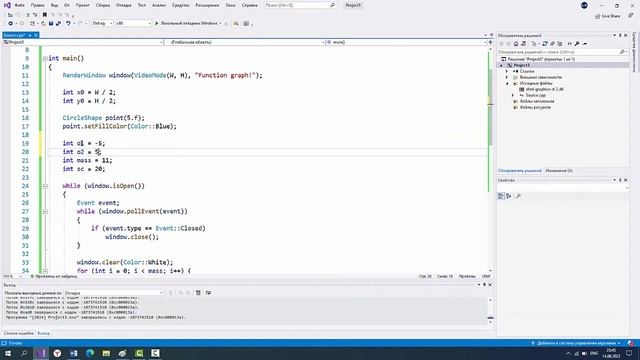This screenshot has width=640, height=360.
Task: Click the Save All icon in toolbar
Action: 58,23
